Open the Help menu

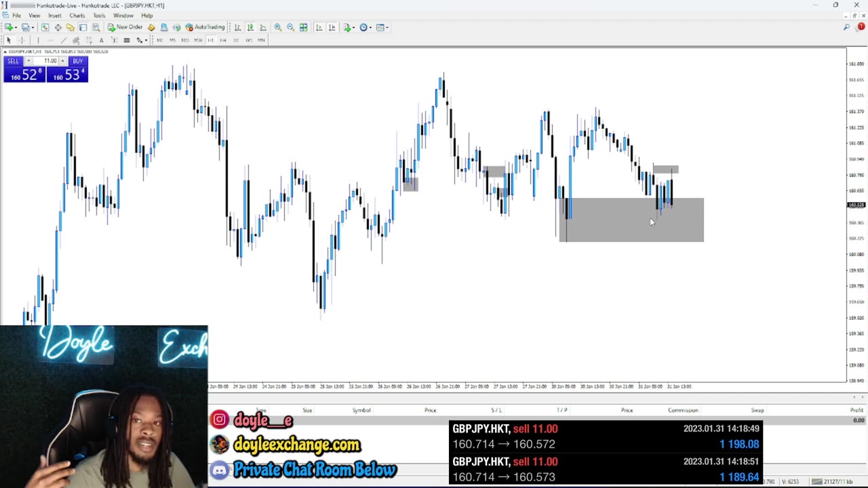click(x=146, y=16)
